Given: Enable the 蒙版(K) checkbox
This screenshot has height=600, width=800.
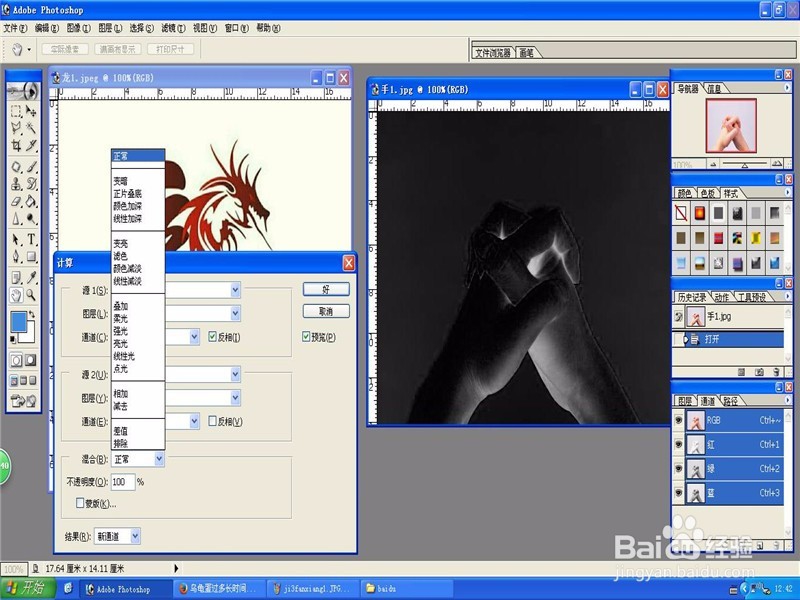Looking at the screenshot, I should (x=80, y=503).
